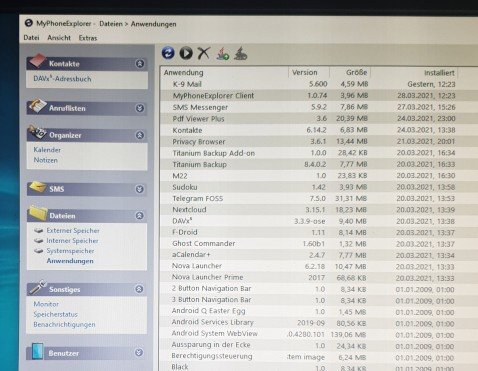
Task: Collapse the Organizer section chevron
Action: pyautogui.click(x=140, y=135)
